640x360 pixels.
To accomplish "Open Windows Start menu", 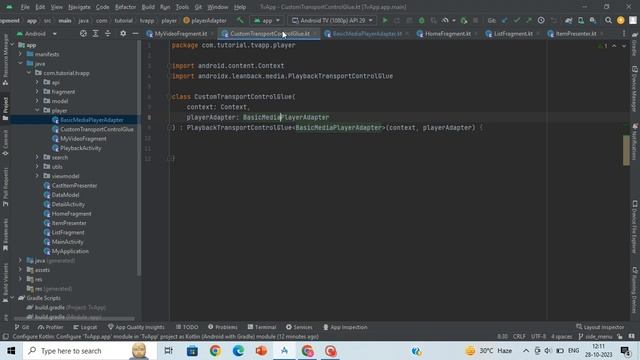I will 11,351.
